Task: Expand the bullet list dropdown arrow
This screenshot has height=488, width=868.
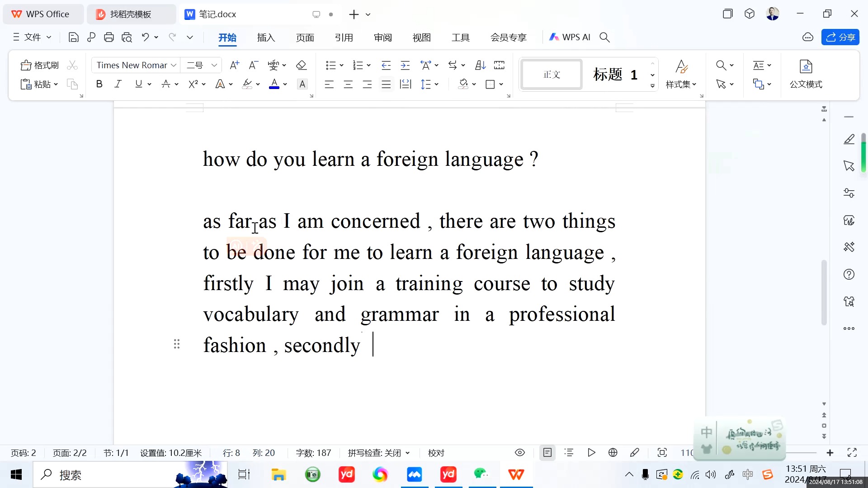Action: coord(341,66)
